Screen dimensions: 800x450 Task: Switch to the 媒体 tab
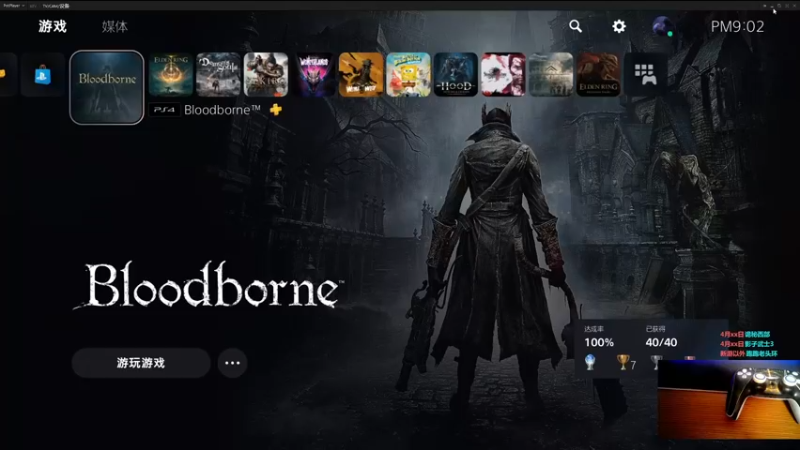[x=114, y=27]
